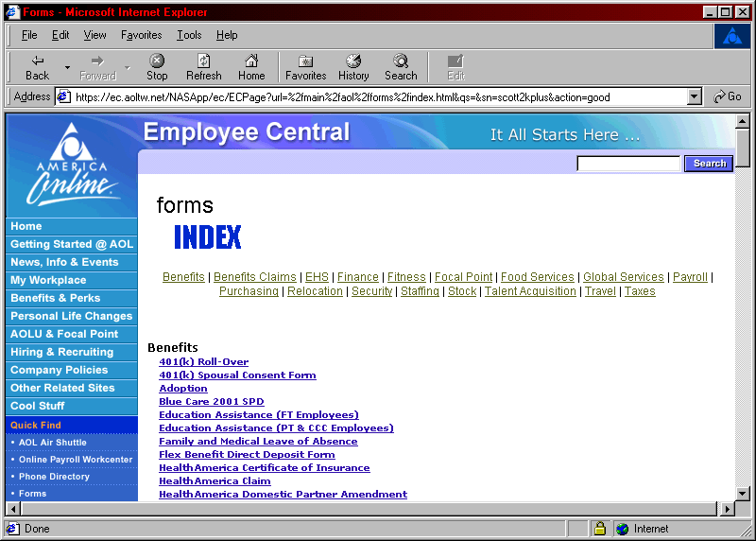Open the Edit menu
This screenshot has width=756, height=541.
point(60,35)
